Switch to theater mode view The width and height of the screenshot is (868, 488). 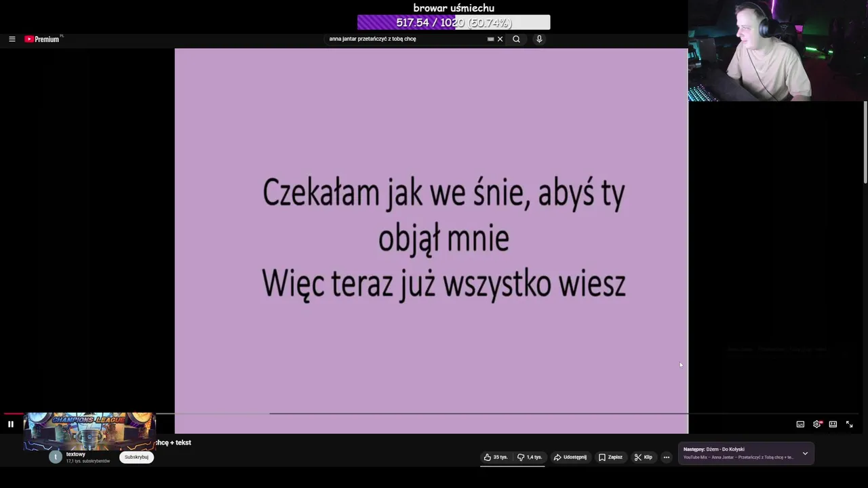[x=833, y=424]
